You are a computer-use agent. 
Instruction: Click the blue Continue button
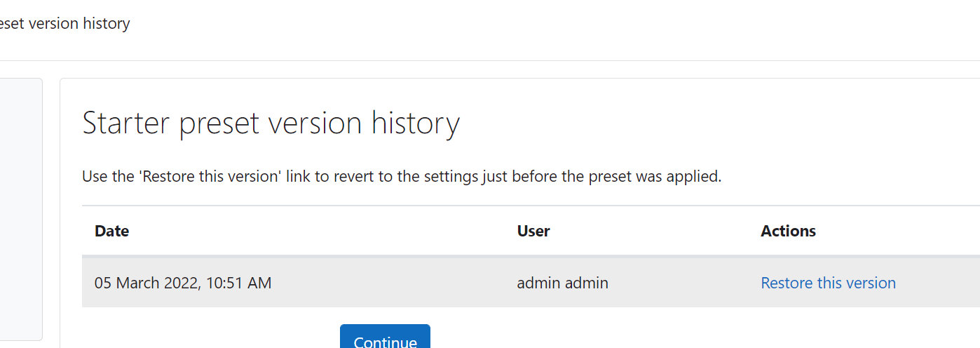click(x=385, y=336)
